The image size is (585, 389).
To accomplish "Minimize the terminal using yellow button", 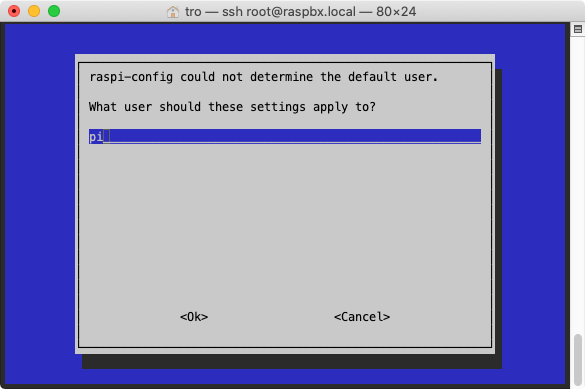I will tap(34, 11).
